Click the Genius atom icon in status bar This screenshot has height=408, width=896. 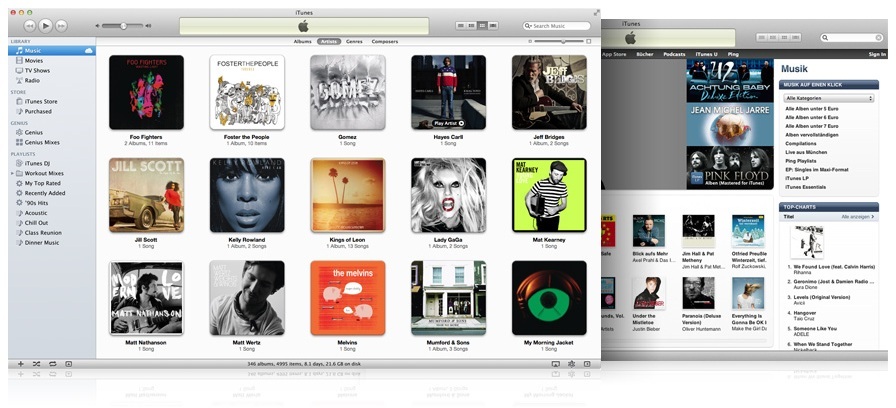571,364
